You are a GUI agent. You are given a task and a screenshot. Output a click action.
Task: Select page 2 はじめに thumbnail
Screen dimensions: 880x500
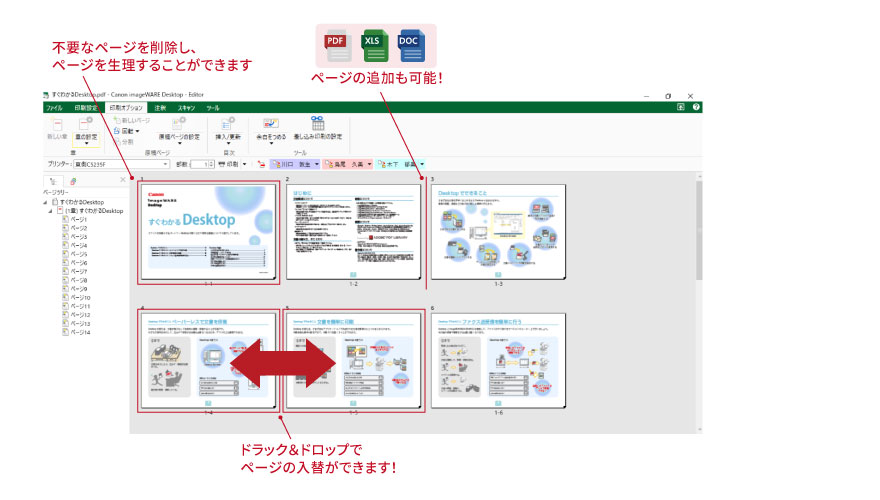pyautogui.click(x=353, y=232)
